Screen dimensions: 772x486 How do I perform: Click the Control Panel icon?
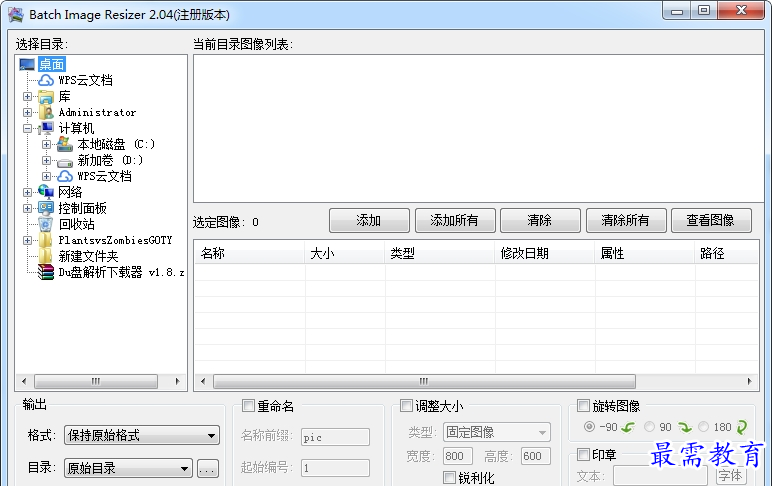tap(46, 208)
